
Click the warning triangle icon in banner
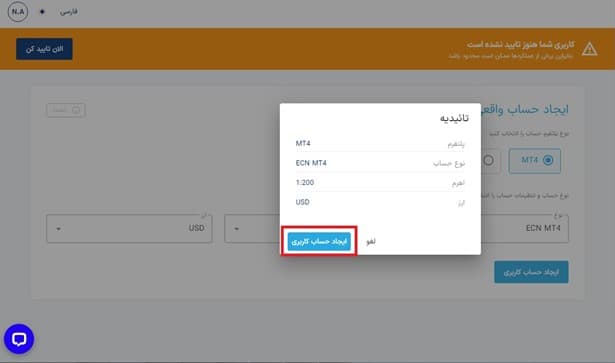pos(590,49)
